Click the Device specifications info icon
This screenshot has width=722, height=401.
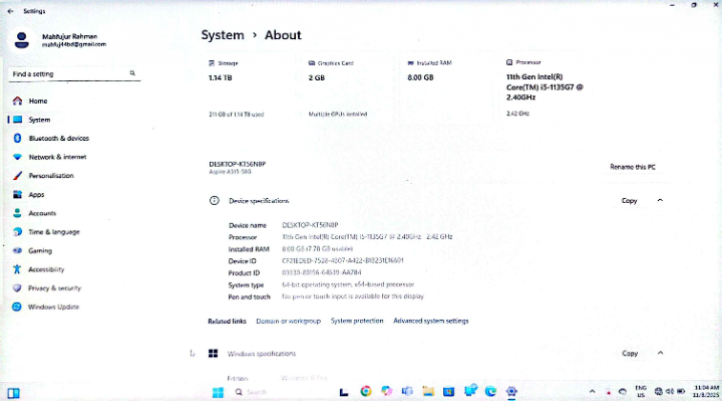[214, 201]
